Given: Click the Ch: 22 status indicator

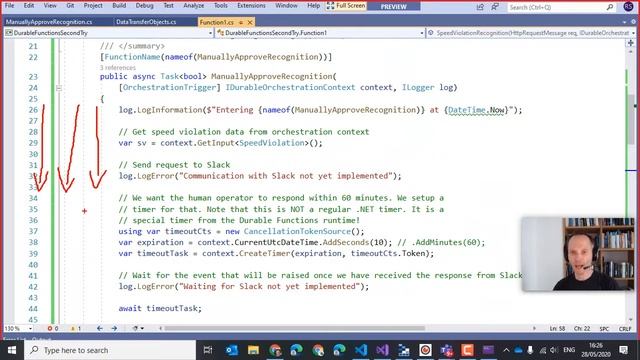Looking at the screenshot, I should click(582, 329).
